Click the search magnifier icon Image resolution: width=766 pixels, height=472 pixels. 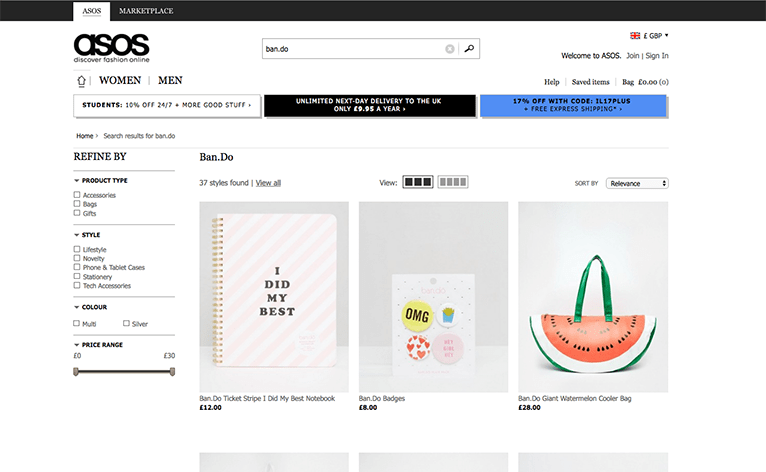[x=469, y=48]
